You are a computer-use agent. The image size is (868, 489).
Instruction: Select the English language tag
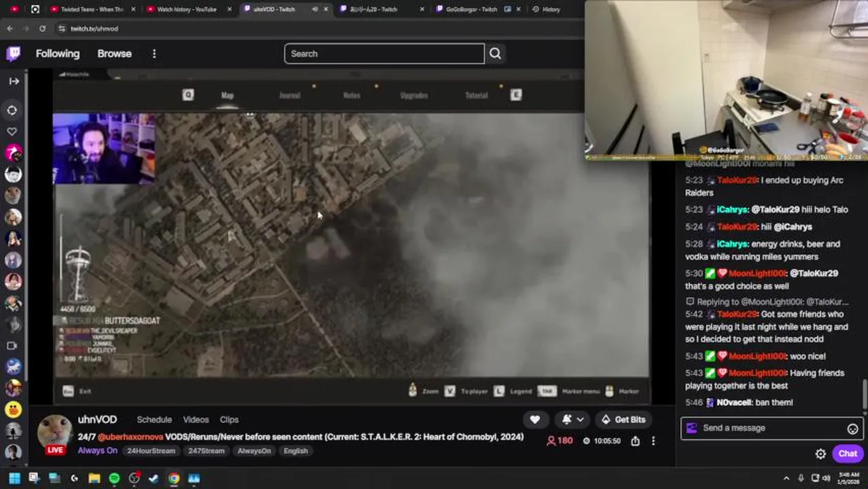click(x=295, y=451)
